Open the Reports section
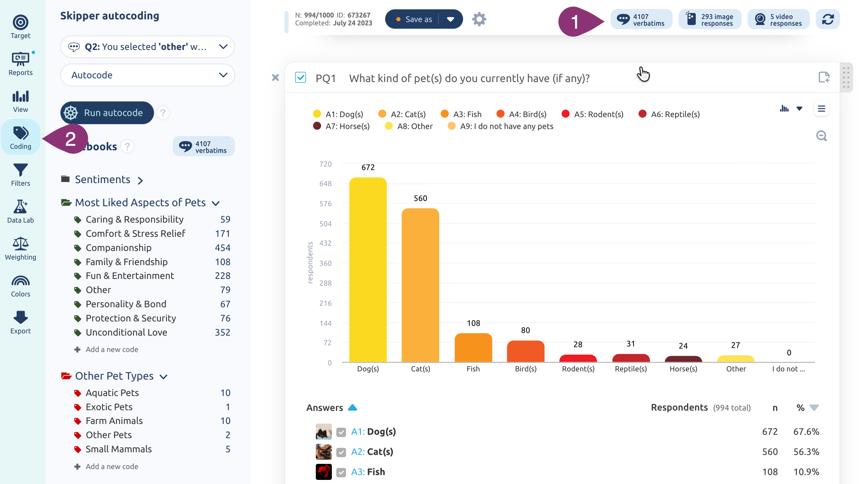Image resolution: width=868 pixels, height=484 pixels. 21,64
